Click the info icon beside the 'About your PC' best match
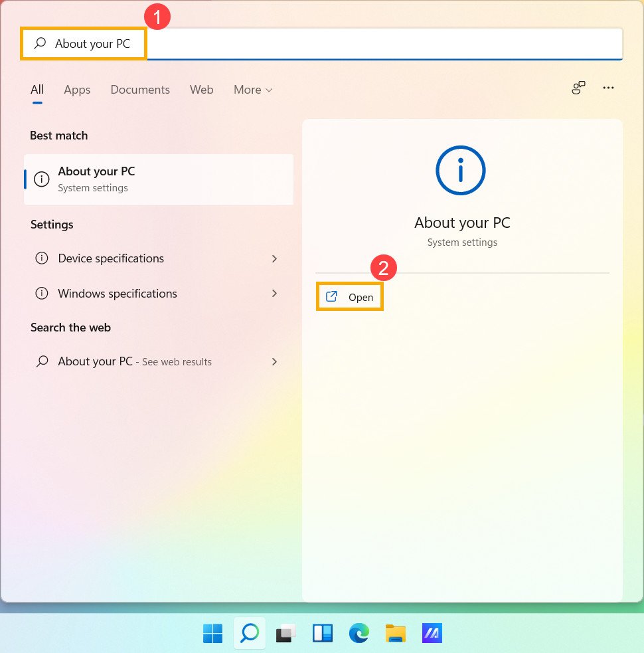This screenshot has height=653, width=644. pos(42,179)
